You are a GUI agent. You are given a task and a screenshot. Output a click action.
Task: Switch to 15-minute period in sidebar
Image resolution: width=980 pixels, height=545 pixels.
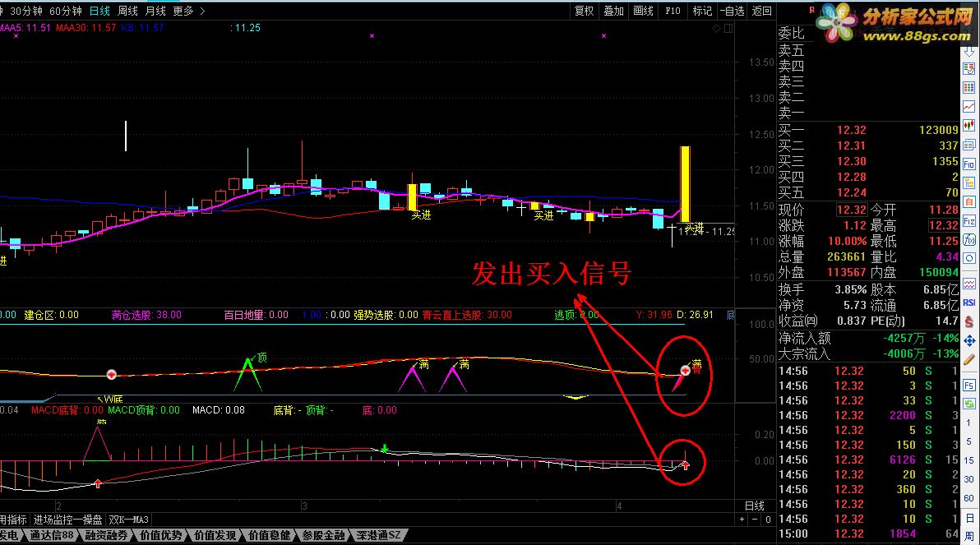[968, 460]
